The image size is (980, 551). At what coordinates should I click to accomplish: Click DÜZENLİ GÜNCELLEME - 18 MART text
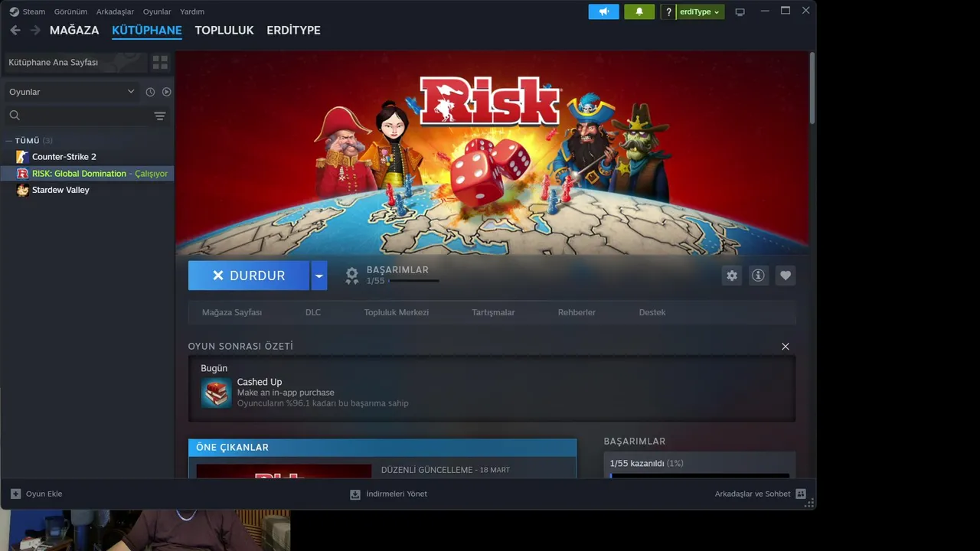[446, 470]
